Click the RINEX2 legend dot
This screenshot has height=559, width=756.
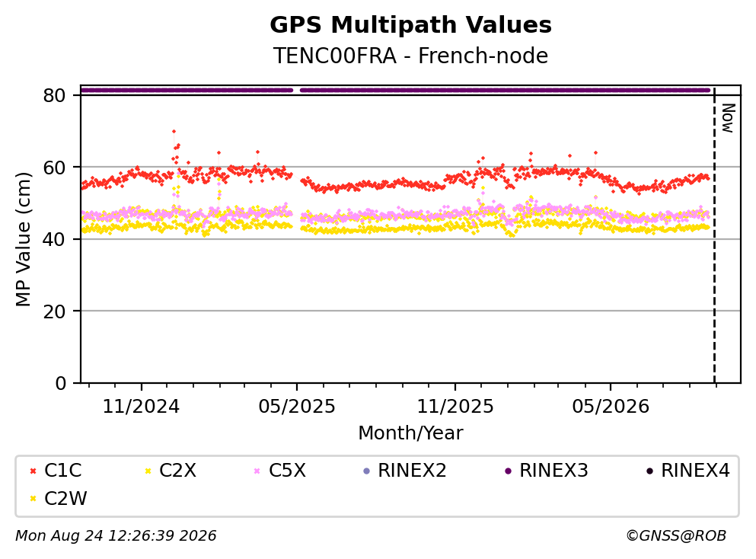point(366,471)
